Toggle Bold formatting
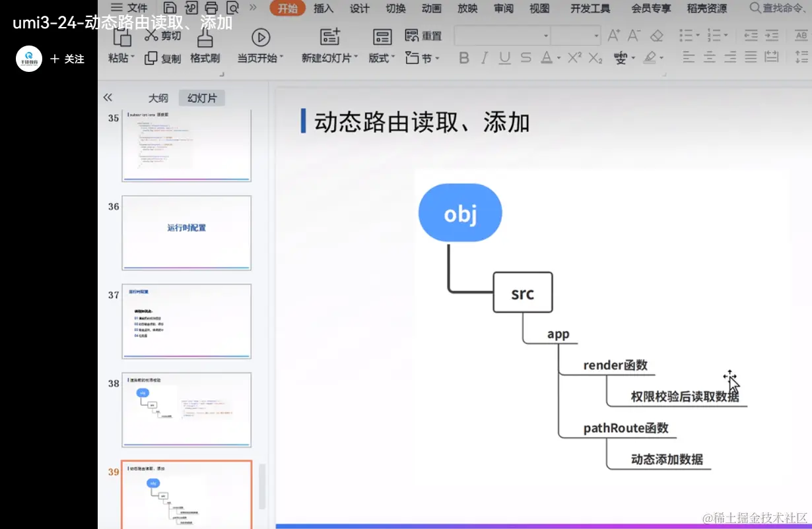The width and height of the screenshot is (812, 529). [x=464, y=58]
